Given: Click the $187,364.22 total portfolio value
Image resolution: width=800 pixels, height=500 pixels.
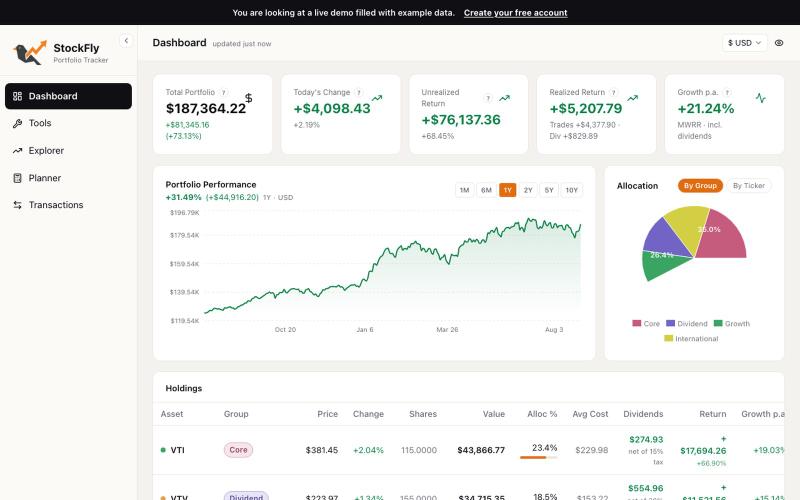Looking at the screenshot, I should coord(206,108).
